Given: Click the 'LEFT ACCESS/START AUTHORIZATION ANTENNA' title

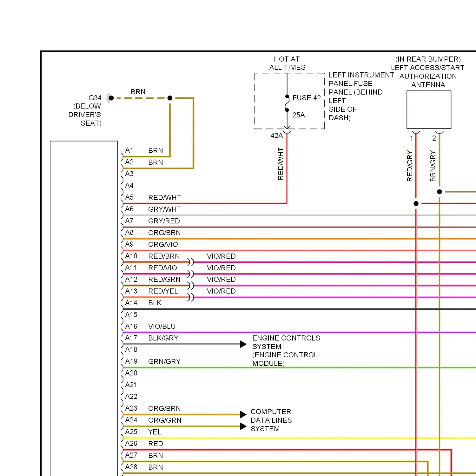Looking at the screenshot, I should click(428, 76).
